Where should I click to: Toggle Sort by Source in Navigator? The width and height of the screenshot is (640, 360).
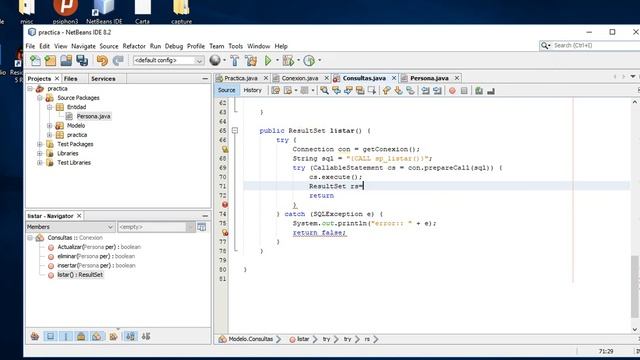pyautogui.click(x=146, y=336)
